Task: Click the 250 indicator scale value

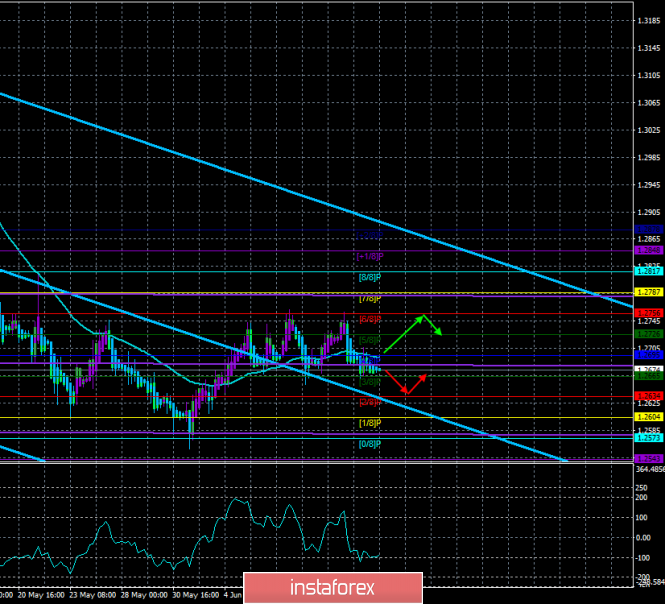Action: (x=641, y=488)
